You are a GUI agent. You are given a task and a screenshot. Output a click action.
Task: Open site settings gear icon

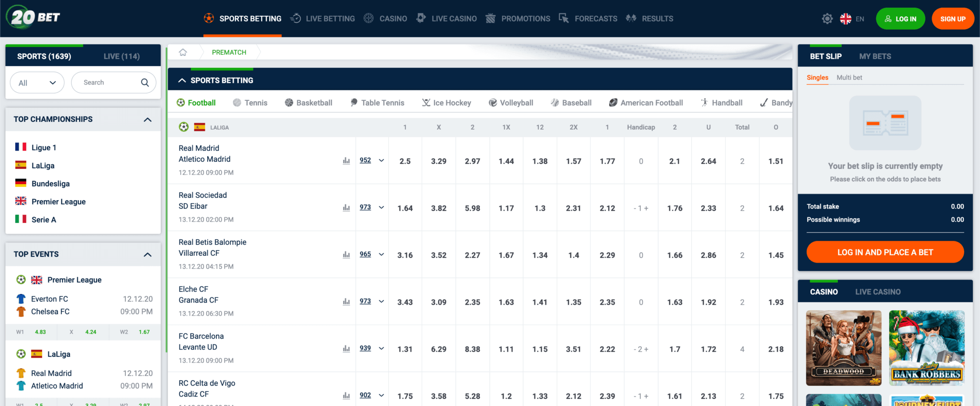coord(827,19)
